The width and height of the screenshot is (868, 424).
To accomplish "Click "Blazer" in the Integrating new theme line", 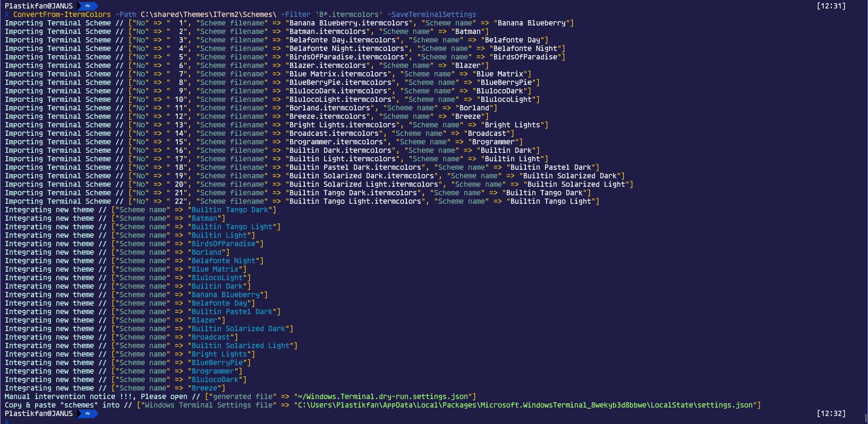I will [x=205, y=320].
